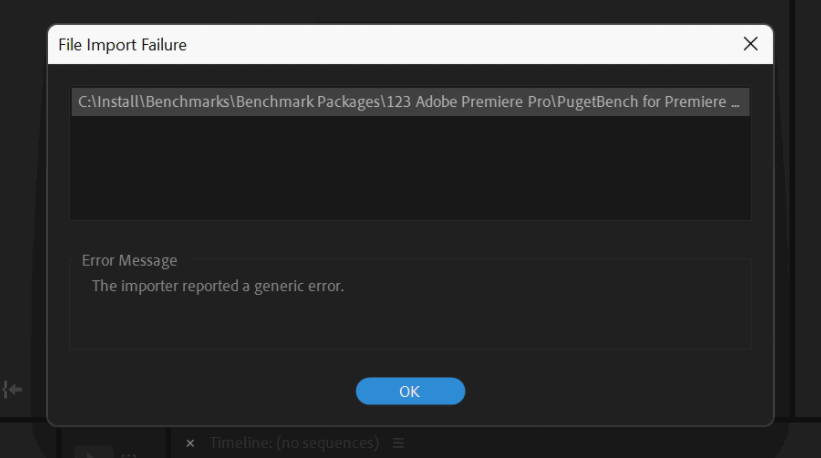Image resolution: width=821 pixels, height=458 pixels.
Task: Close the Timeline panel tab
Action: [x=190, y=443]
